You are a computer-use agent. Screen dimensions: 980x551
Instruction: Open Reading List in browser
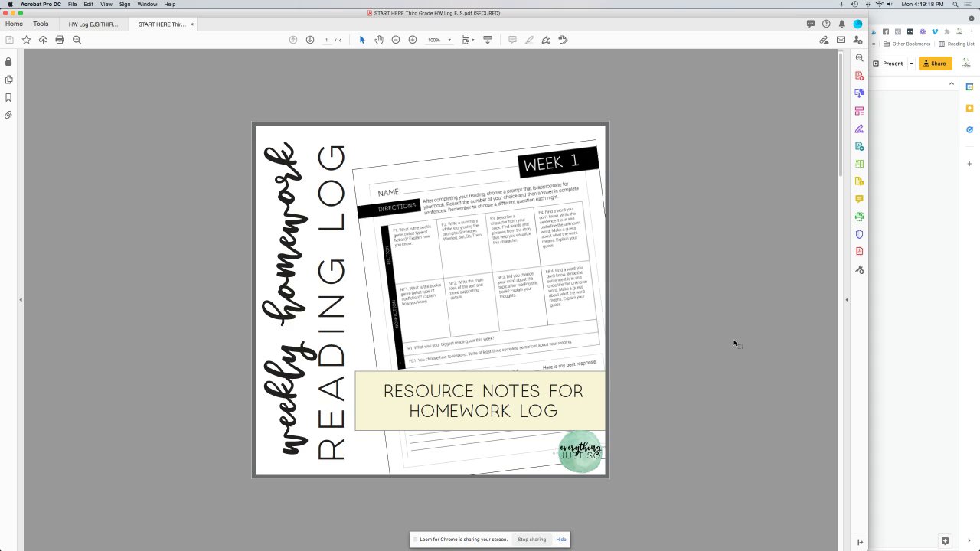(957, 44)
